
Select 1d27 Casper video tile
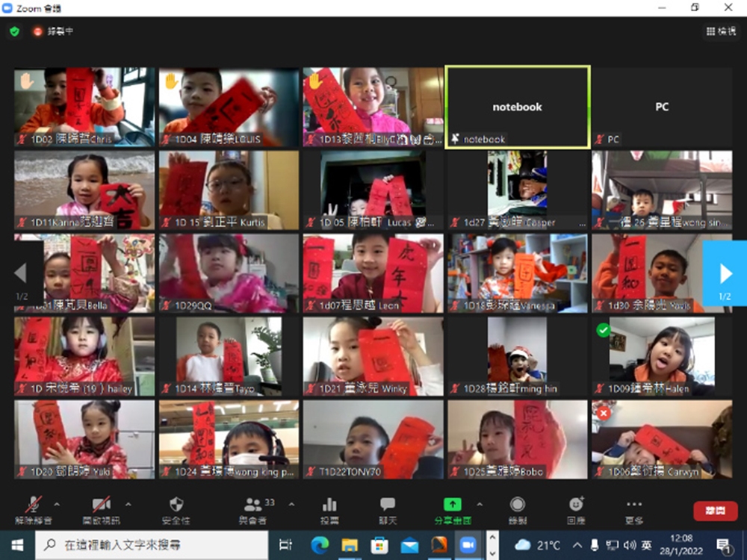tap(518, 190)
